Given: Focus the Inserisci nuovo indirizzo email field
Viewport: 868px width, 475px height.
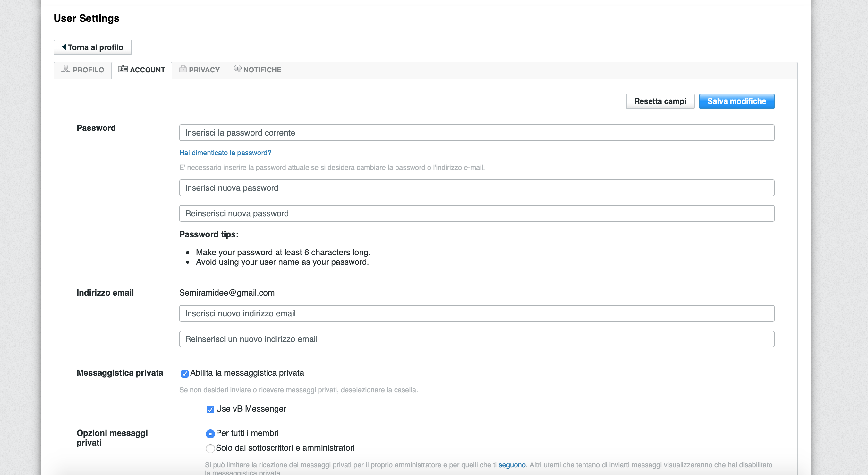Looking at the screenshot, I should (477, 313).
